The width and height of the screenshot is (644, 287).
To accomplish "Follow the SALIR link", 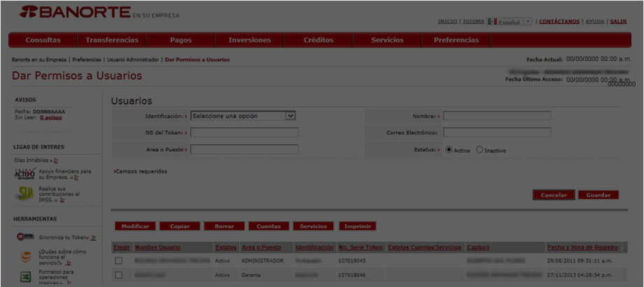I will (x=618, y=22).
